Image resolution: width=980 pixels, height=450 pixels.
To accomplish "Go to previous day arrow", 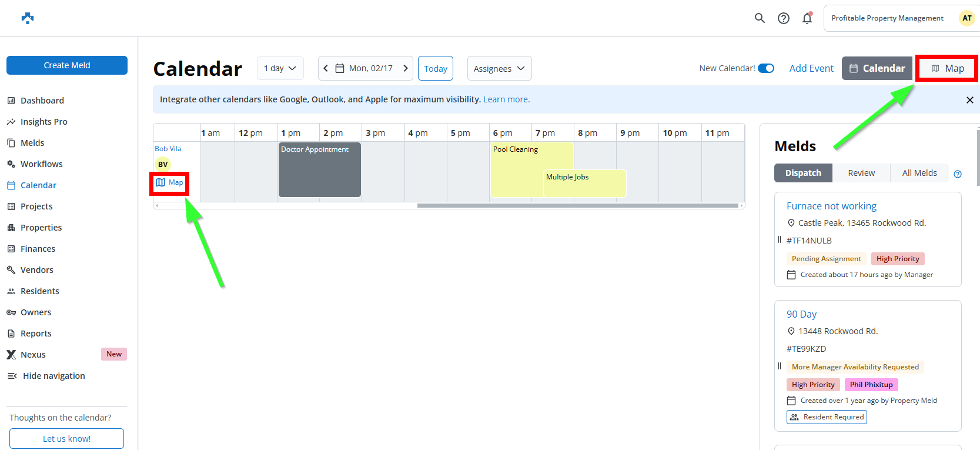I will tap(326, 68).
